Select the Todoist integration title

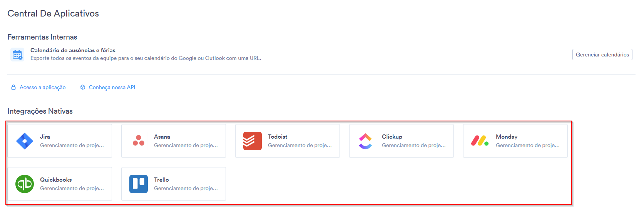[x=278, y=137]
